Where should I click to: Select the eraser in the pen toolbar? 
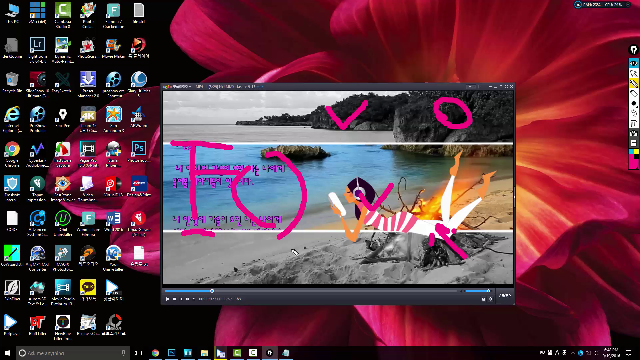coord(633,93)
